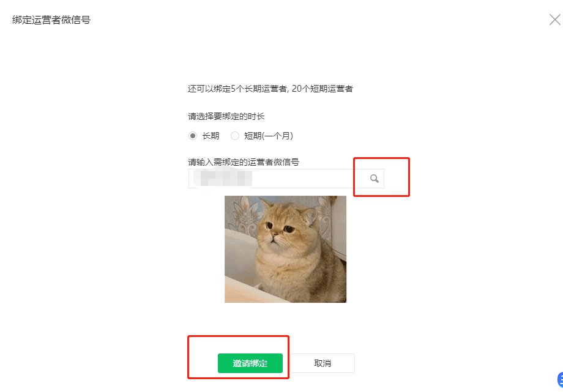This screenshot has width=563, height=392.
Task: Send the binding invitation via 邀请绑定
Action: pos(250,363)
